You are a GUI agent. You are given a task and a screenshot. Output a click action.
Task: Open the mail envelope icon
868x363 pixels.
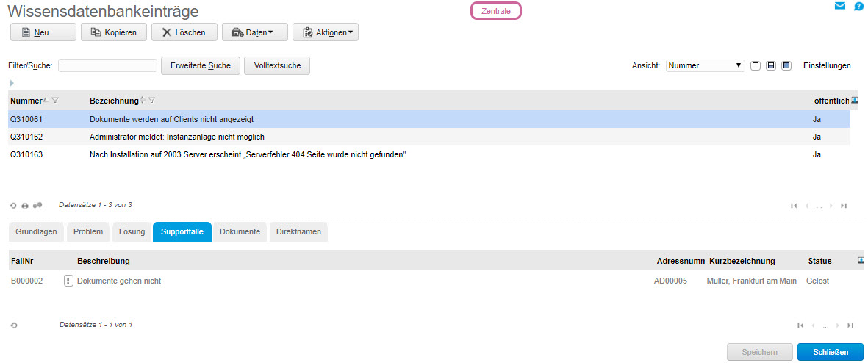pos(840,6)
